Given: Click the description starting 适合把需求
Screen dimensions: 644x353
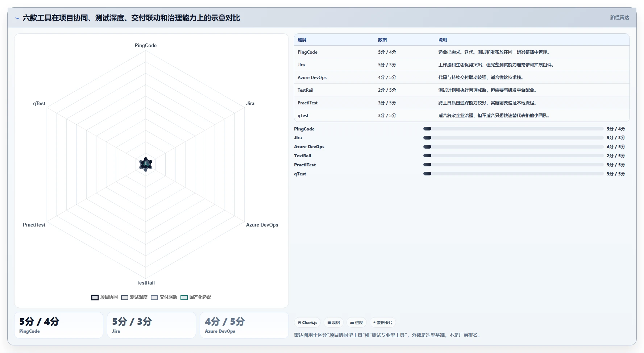Looking at the screenshot, I should coord(495,52).
